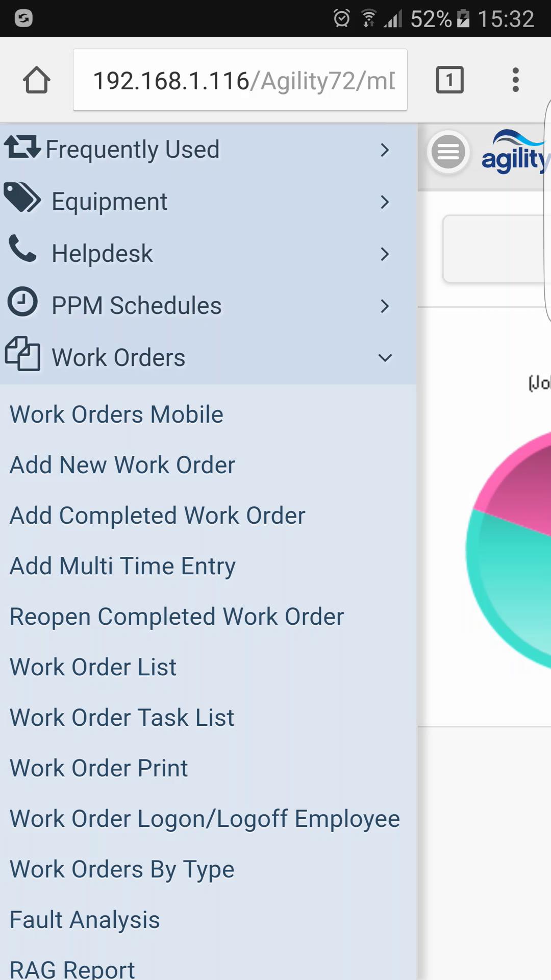Viewport: 551px width, 980px height.
Task: Expand the Helpdesk section chevron
Action: [385, 254]
